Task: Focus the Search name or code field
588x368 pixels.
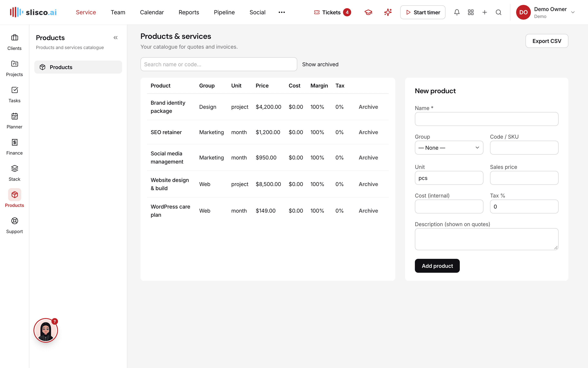Action: point(219,64)
